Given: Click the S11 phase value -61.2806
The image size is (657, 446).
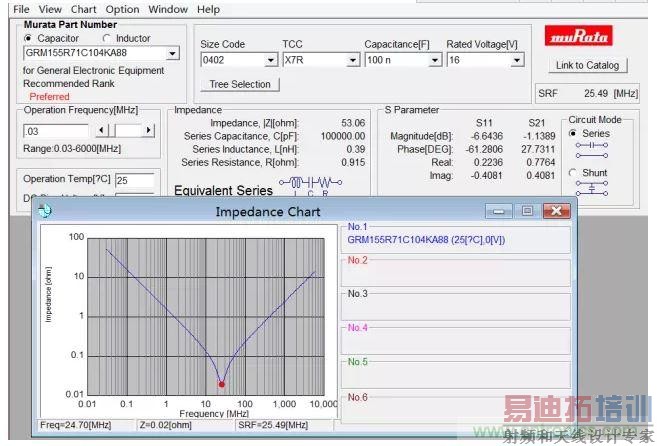Looking at the screenshot, I should 484,149.
